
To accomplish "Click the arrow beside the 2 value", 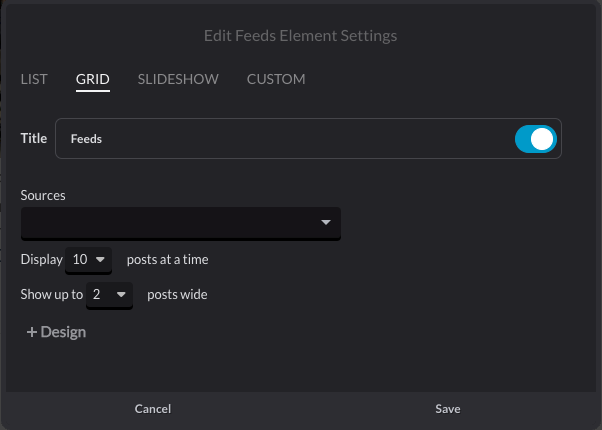I will (x=121, y=294).
